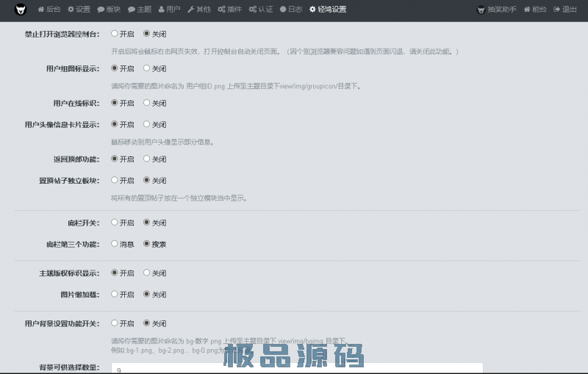Go to 前台 front site

(535, 10)
